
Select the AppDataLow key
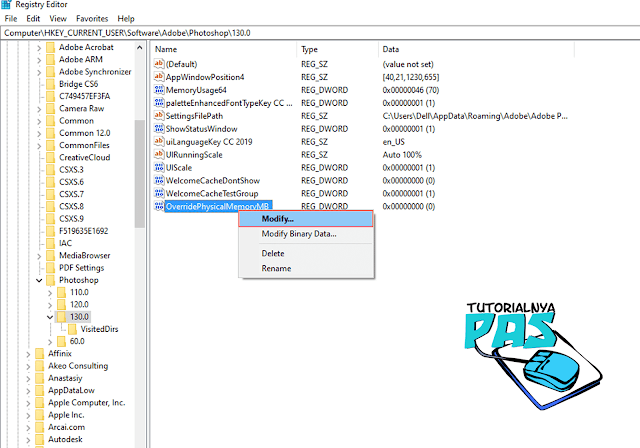tap(71, 390)
